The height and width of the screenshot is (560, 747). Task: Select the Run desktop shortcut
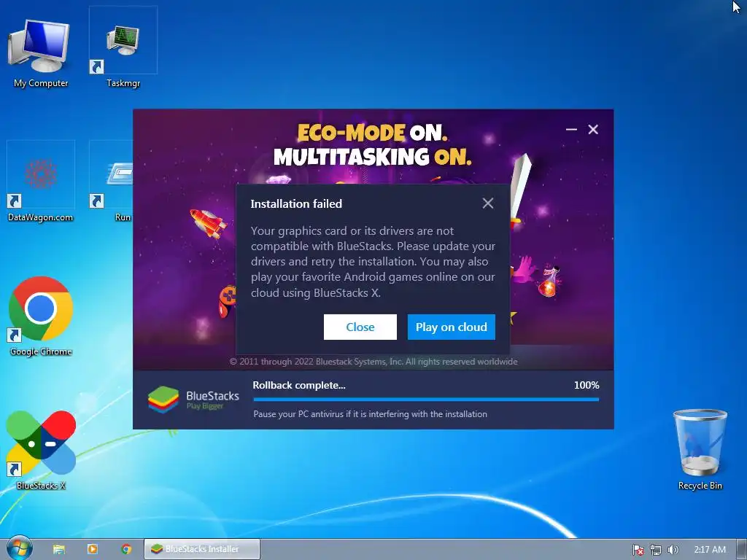pos(112,182)
